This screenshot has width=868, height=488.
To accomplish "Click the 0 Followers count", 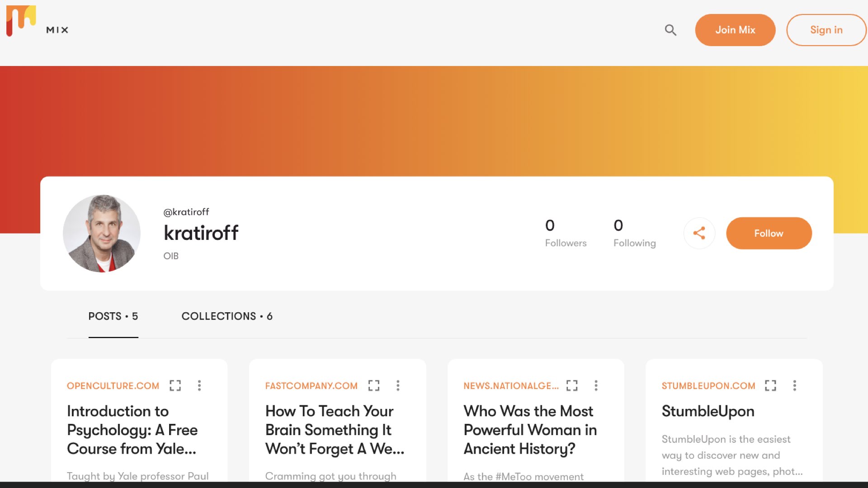I will pyautogui.click(x=566, y=233).
